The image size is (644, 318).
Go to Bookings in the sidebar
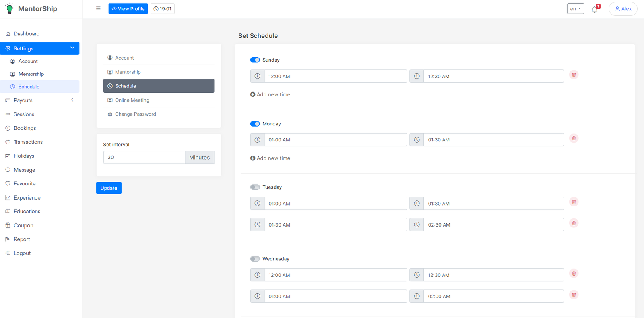tap(25, 128)
